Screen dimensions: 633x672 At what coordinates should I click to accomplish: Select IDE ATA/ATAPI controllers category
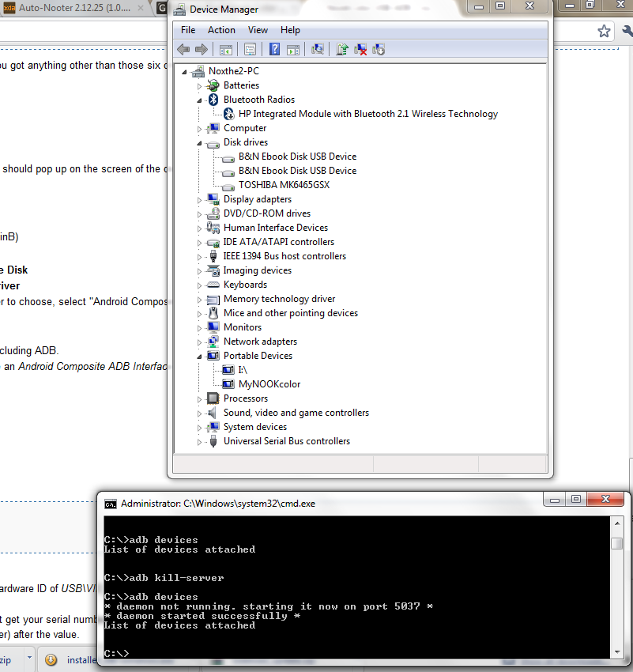click(x=278, y=242)
